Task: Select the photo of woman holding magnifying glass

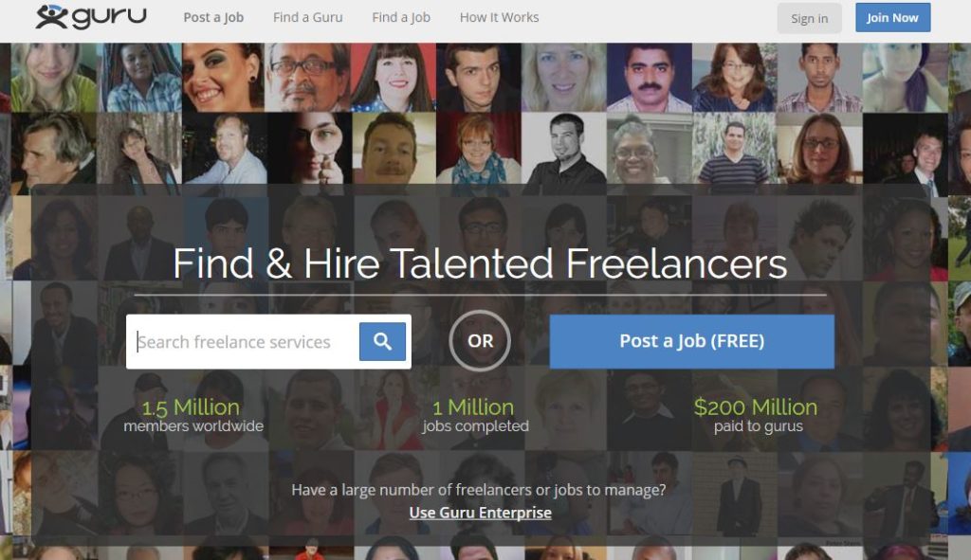Action: pos(309,149)
